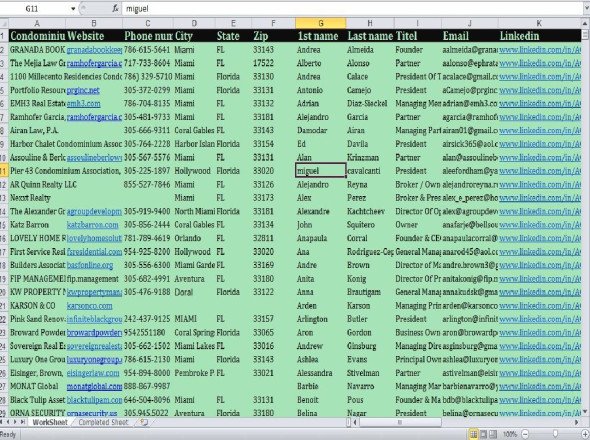590x440 pixels.
Task: Select column G header
Action: (x=321, y=23)
